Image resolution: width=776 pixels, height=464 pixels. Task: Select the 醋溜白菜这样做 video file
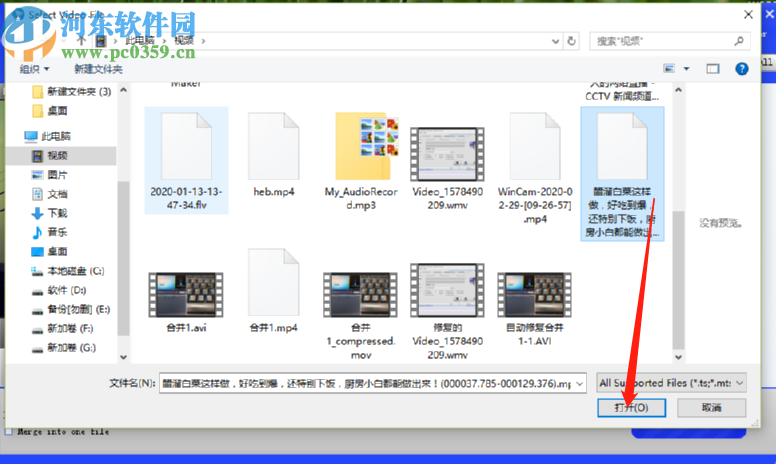click(622, 173)
